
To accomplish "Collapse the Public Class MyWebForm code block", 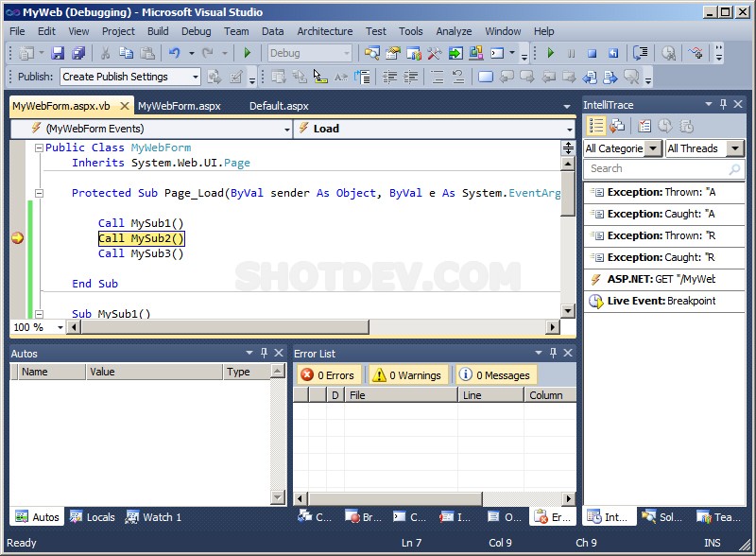I will (x=38, y=148).
